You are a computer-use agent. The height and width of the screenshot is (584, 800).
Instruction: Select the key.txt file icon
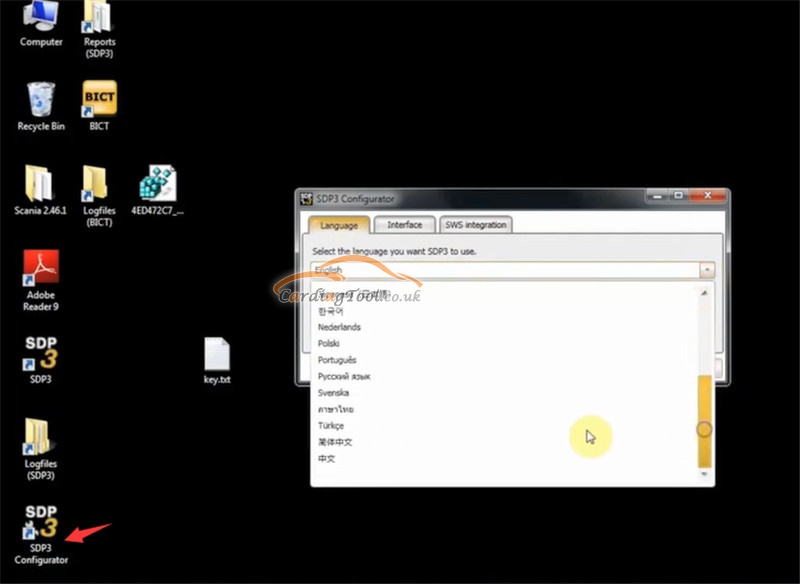click(x=217, y=360)
